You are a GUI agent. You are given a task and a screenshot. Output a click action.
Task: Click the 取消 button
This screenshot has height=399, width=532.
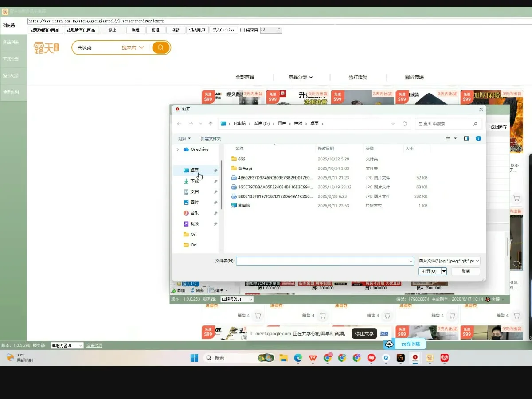point(465,271)
